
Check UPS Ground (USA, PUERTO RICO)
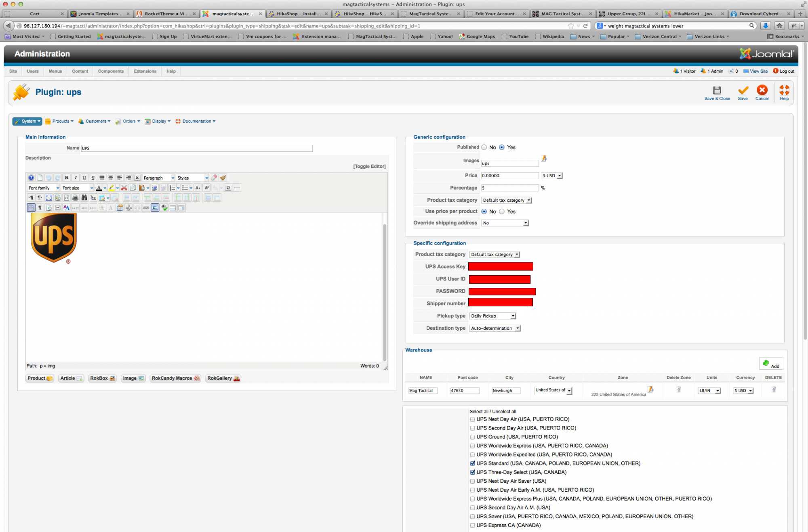472,437
